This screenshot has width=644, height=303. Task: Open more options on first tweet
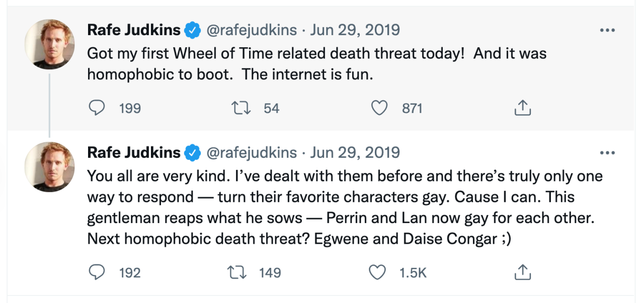point(608,31)
